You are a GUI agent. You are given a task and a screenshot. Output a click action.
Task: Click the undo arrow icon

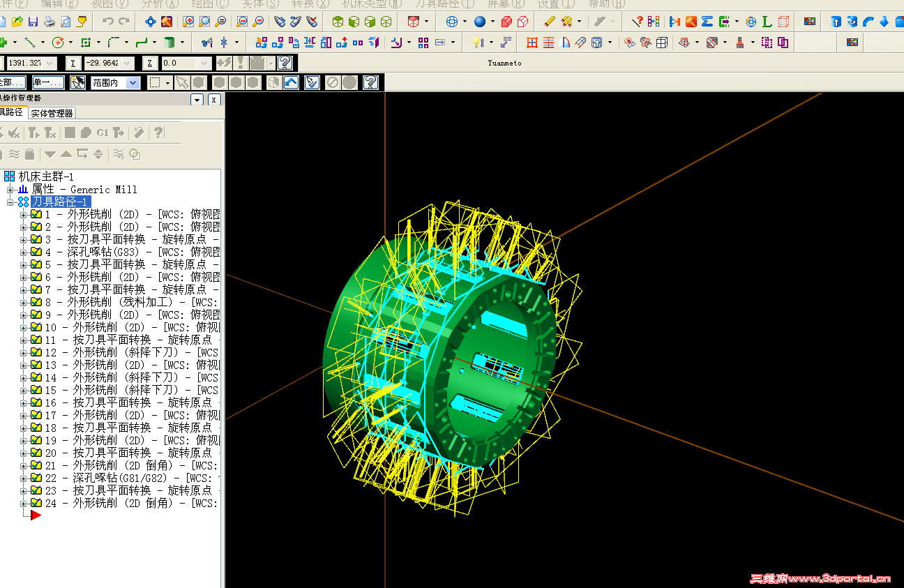108,22
